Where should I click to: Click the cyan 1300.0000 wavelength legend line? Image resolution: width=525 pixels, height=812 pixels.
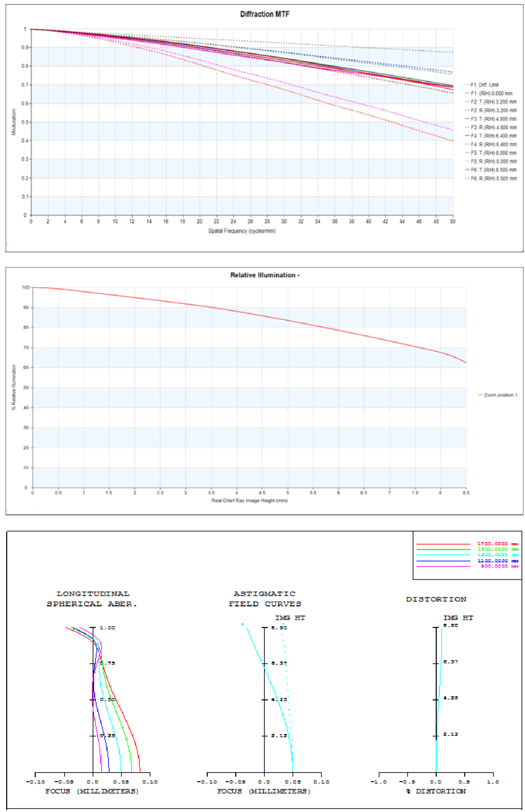tap(443, 555)
